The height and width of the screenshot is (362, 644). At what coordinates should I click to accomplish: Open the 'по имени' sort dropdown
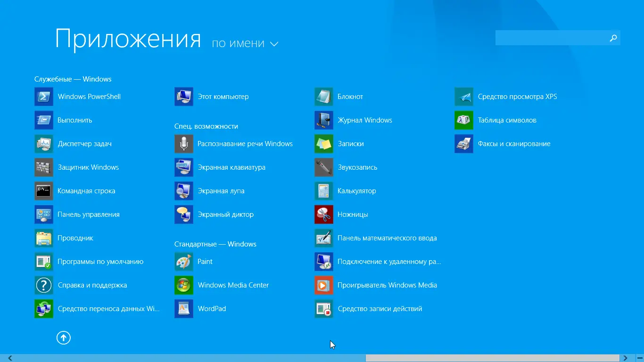coord(245,43)
